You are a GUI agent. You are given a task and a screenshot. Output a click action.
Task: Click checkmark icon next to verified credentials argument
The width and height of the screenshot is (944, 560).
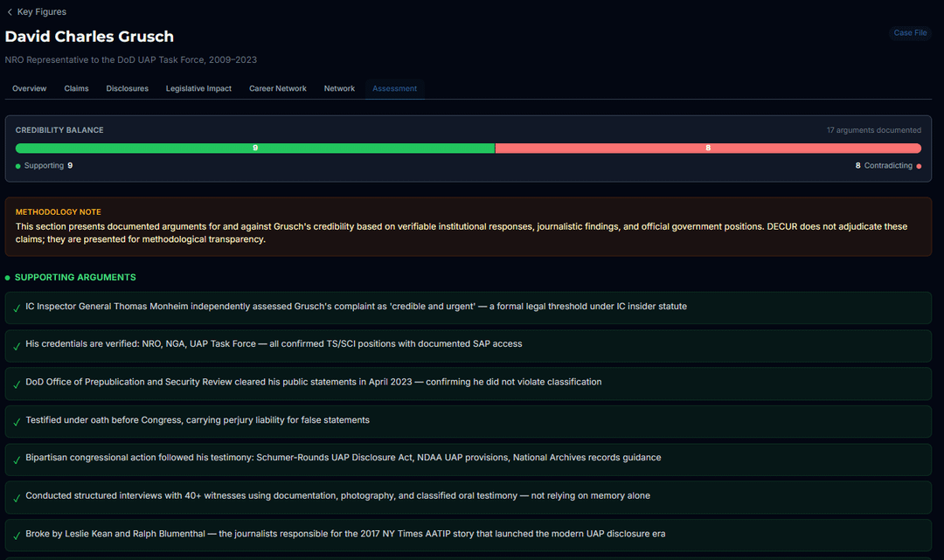coord(17,346)
